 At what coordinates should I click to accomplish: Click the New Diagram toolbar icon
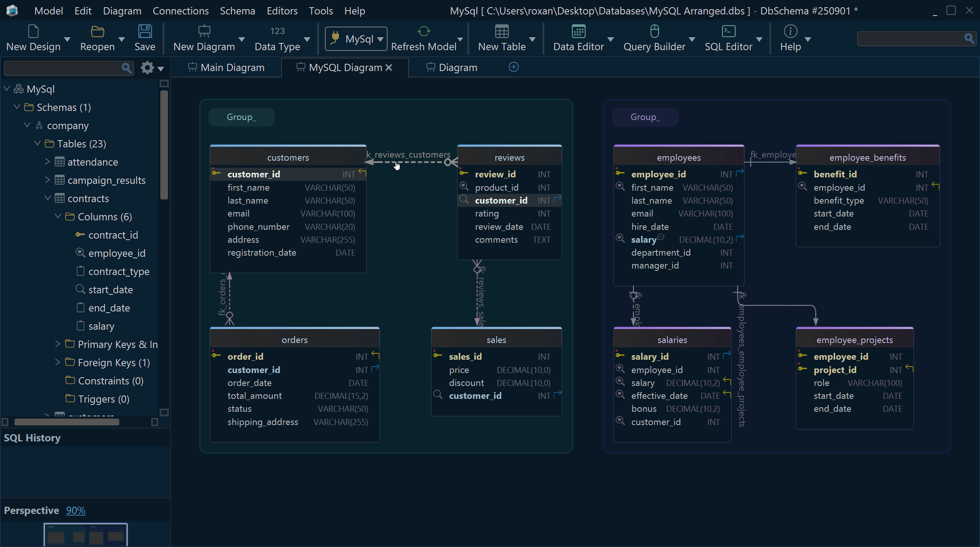tap(204, 32)
